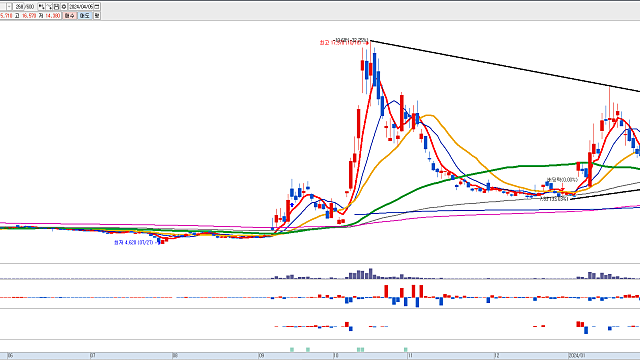640x360 pixels.
Task: Click the blue 매도 sell button
Action: pyautogui.click(x=84, y=16)
